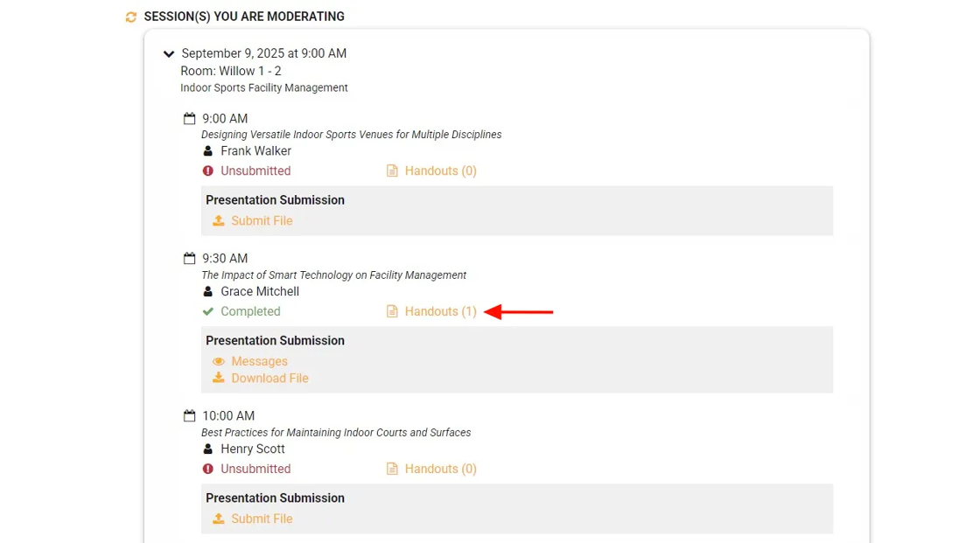980x543 pixels.
Task: Click the eye icon beside Messages
Action: [218, 361]
